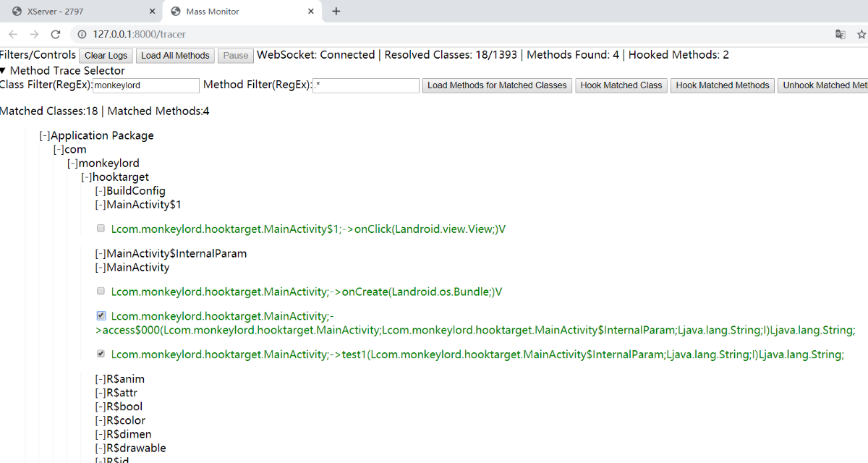Select the Mass Monitor tab
The height and width of the screenshot is (463, 868).
[x=243, y=11]
